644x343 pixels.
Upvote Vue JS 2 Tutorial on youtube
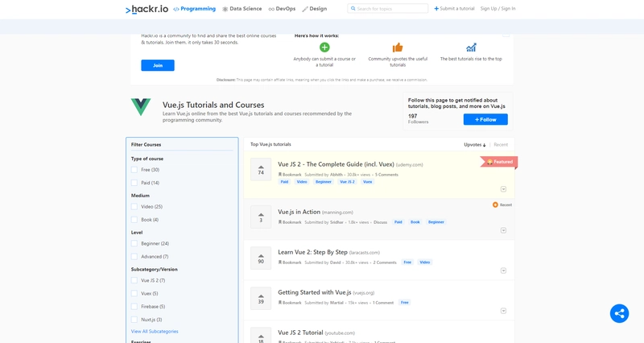pos(261,336)
